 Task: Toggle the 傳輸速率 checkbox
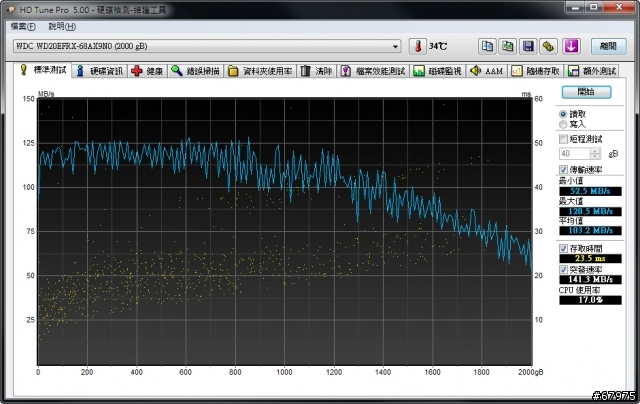tap(563, 169)
